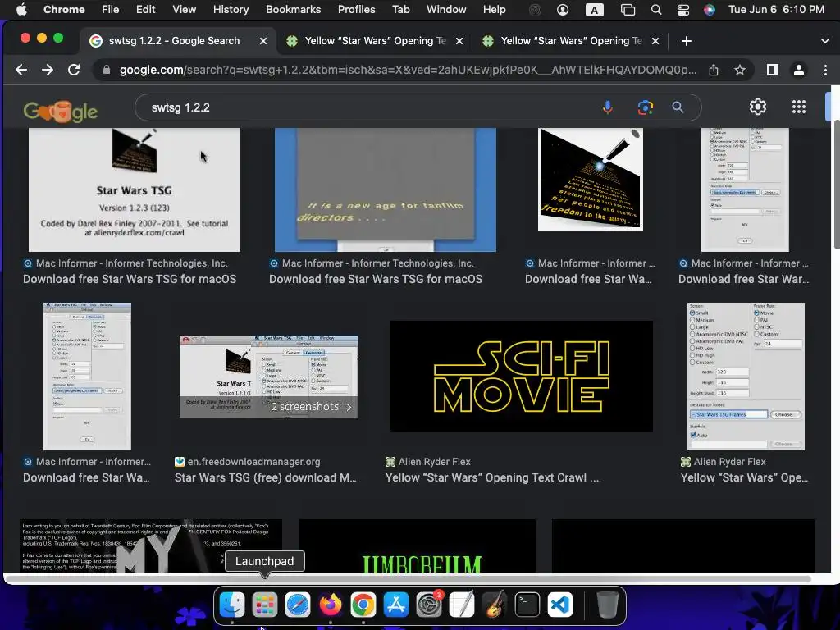Go forward to the next page
Image resolution: width=840 pixels, height=630 pixels.
[47, 70]
